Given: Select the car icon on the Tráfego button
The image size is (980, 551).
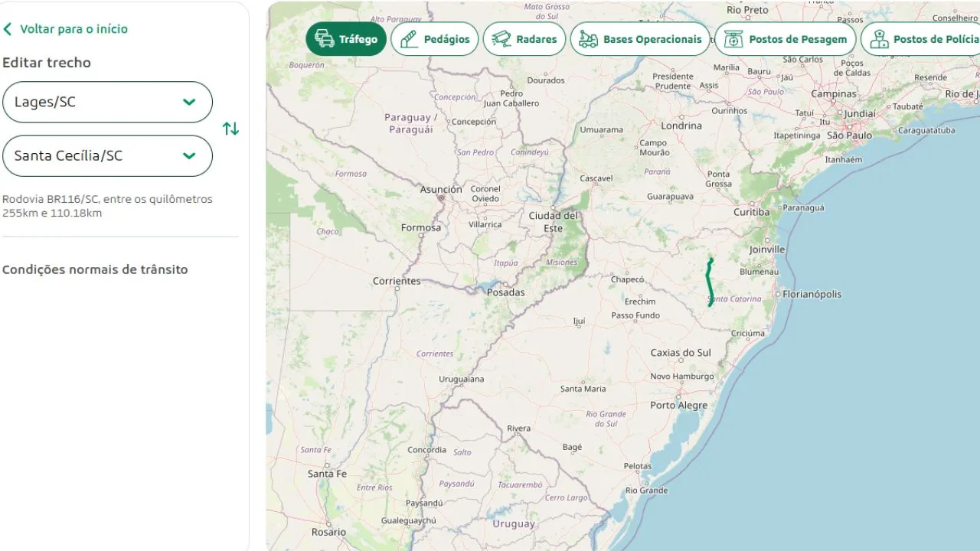Looking at the screenshot, I should point(325,38).
